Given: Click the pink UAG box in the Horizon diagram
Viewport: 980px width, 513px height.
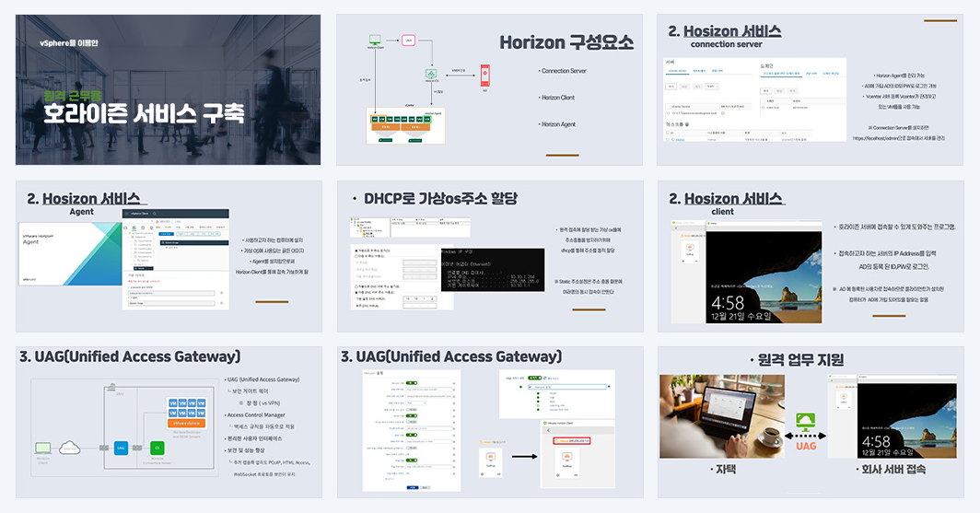Looking at the screenshot, I should [x=408, y=40].
